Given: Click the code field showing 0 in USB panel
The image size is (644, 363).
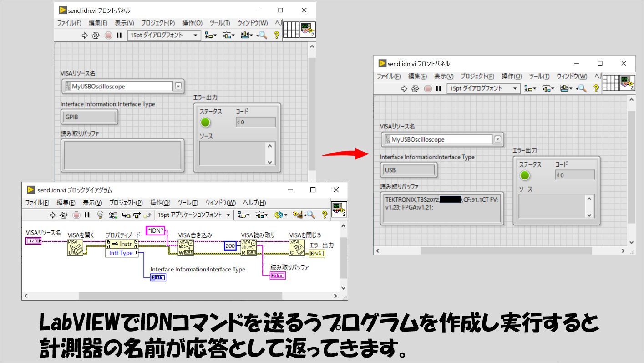Looking at the screenshot, I should [575, 175].
